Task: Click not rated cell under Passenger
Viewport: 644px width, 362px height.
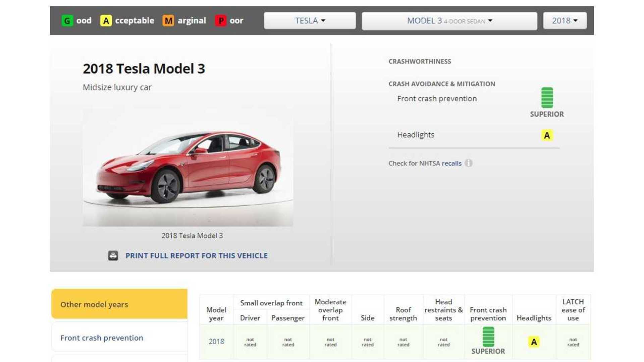Action: [288, 342]
